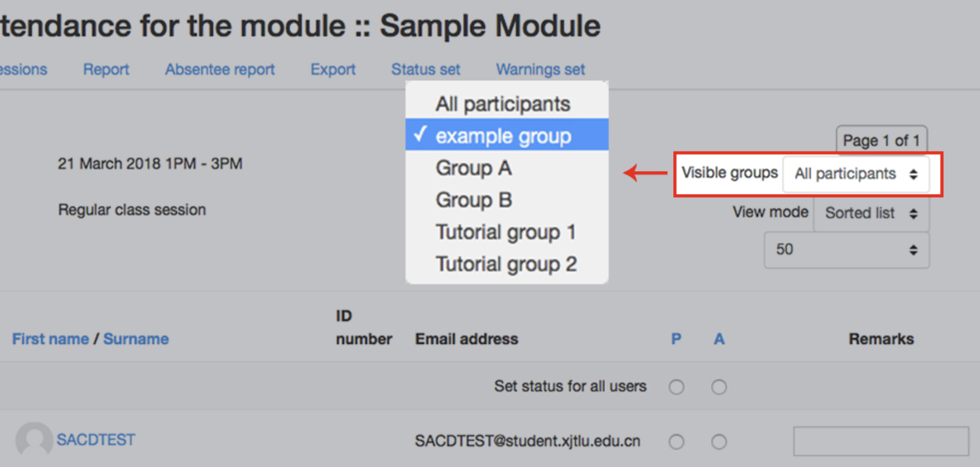Select Tutorial group 1 option

(x=507, y=232)
